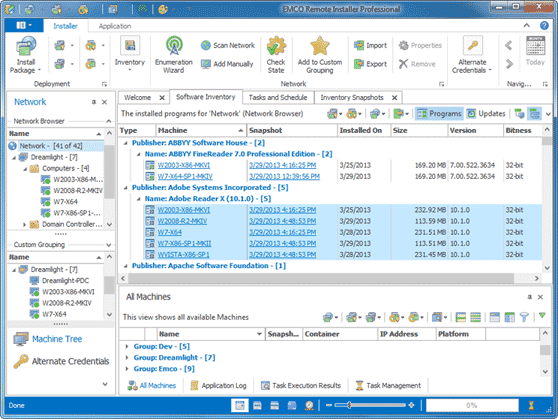The height and width of the screenshot is (419, 558).
Task: Open the application menu dropdown button
Action: click(24, 25)
